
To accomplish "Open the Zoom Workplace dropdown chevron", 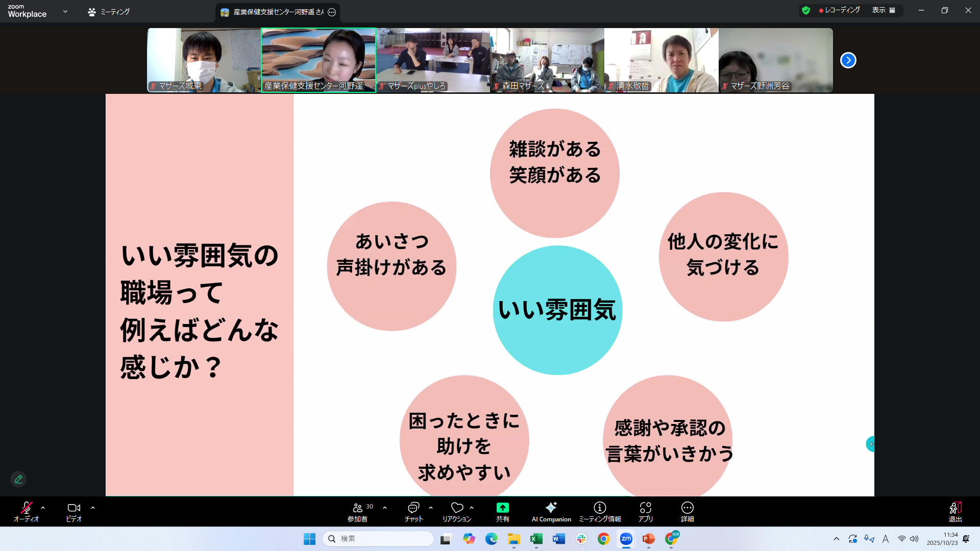I will pyautogui.click(x=65, y=11).
